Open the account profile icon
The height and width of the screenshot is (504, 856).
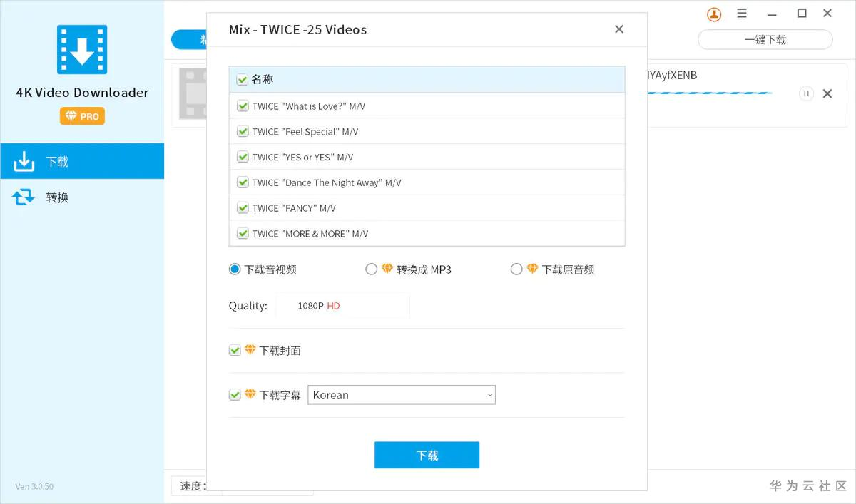coord(714,14)
